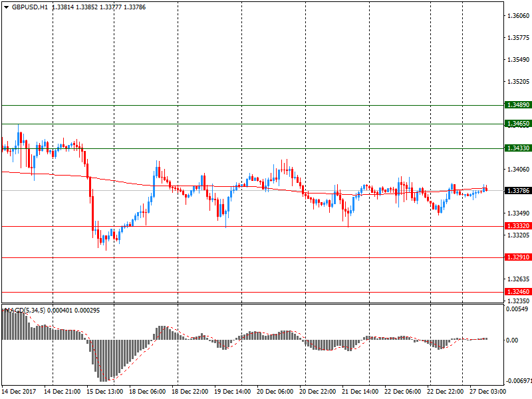
Task: Click the MACD(5,34,5) indicator label
Action: 33,311
